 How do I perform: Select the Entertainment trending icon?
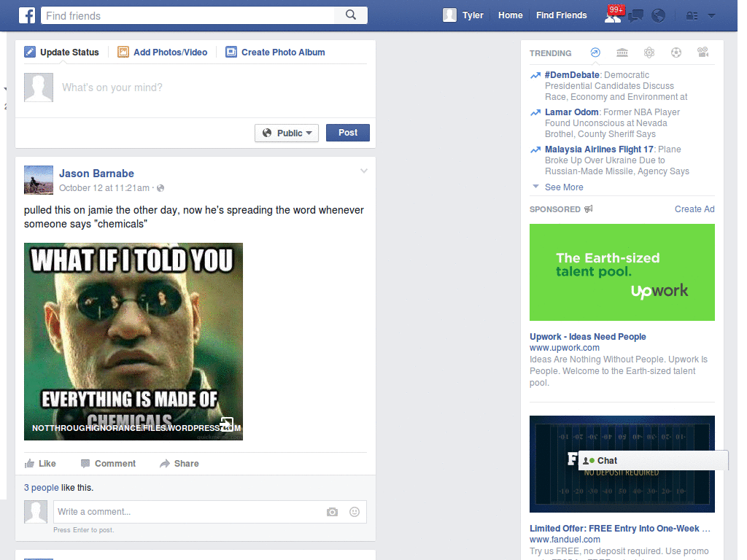pos(703,52)
